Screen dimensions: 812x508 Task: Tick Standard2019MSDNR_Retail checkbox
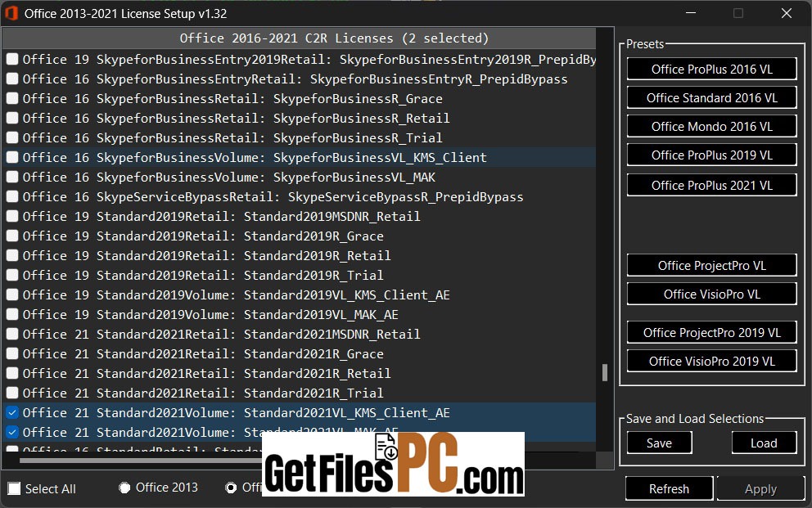[x=12, y=216]
